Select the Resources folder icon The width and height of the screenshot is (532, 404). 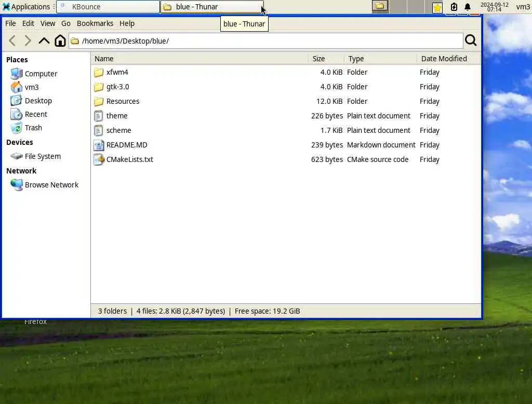(99, 101)
